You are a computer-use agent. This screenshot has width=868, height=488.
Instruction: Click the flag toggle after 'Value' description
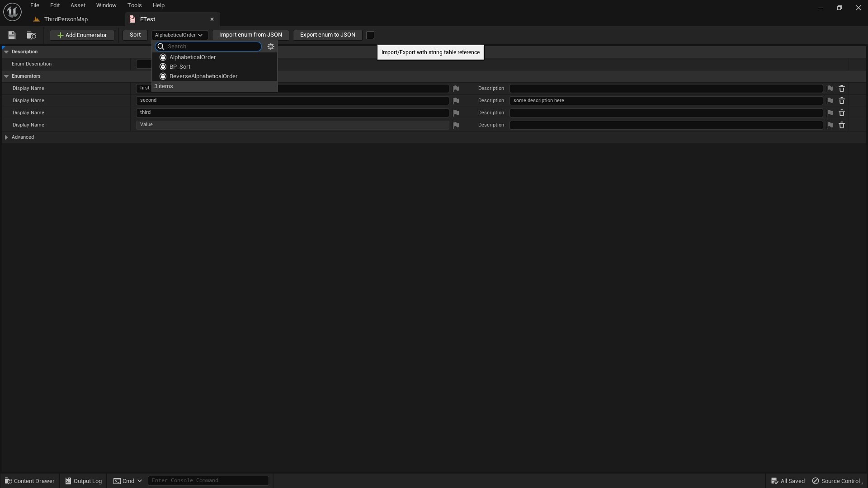click(x=830, y=125)
